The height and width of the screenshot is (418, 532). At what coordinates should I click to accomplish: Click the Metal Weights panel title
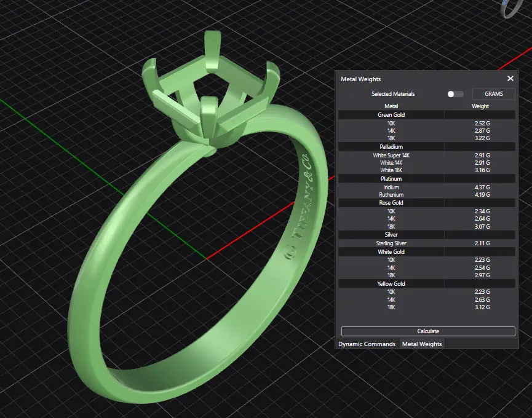[360, 79]
